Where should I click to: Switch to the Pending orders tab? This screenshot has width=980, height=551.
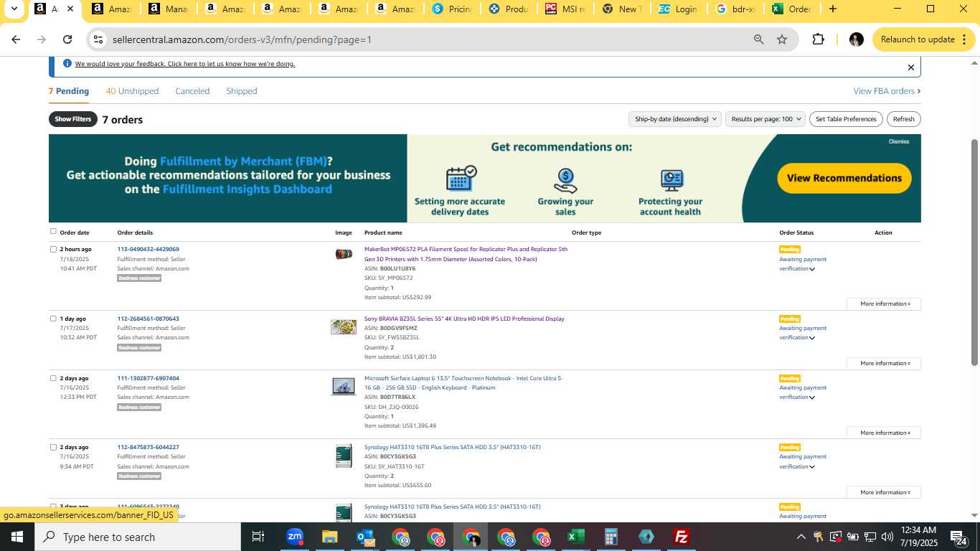(x=69, y=91)
